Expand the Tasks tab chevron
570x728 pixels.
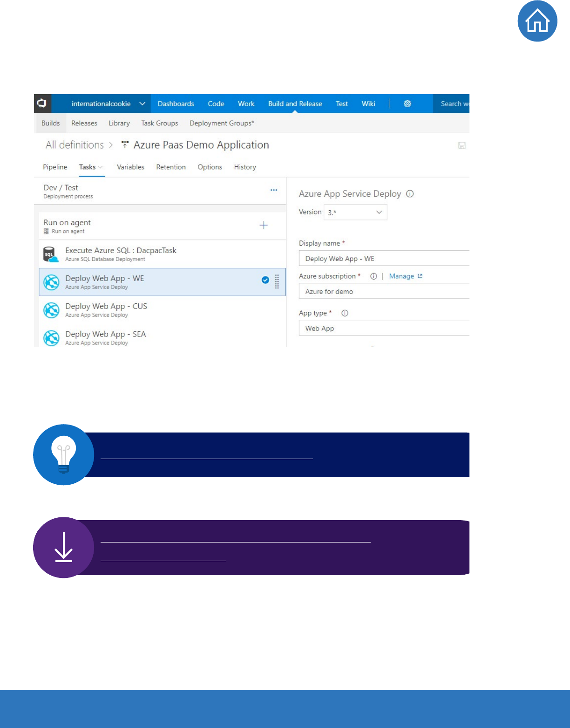(x=101, y=167)
